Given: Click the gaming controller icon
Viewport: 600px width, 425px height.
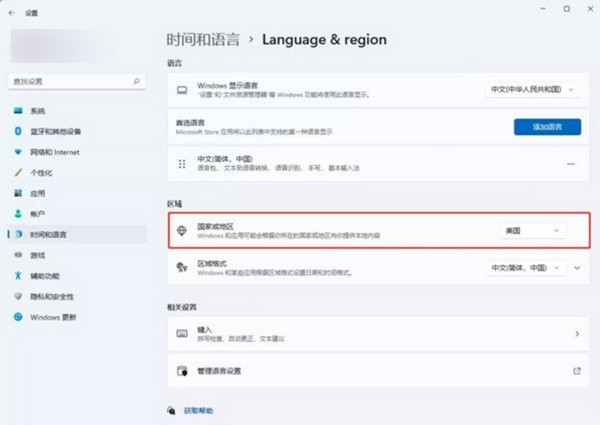Looking at the screenshot, I should (x=18, y=255).
